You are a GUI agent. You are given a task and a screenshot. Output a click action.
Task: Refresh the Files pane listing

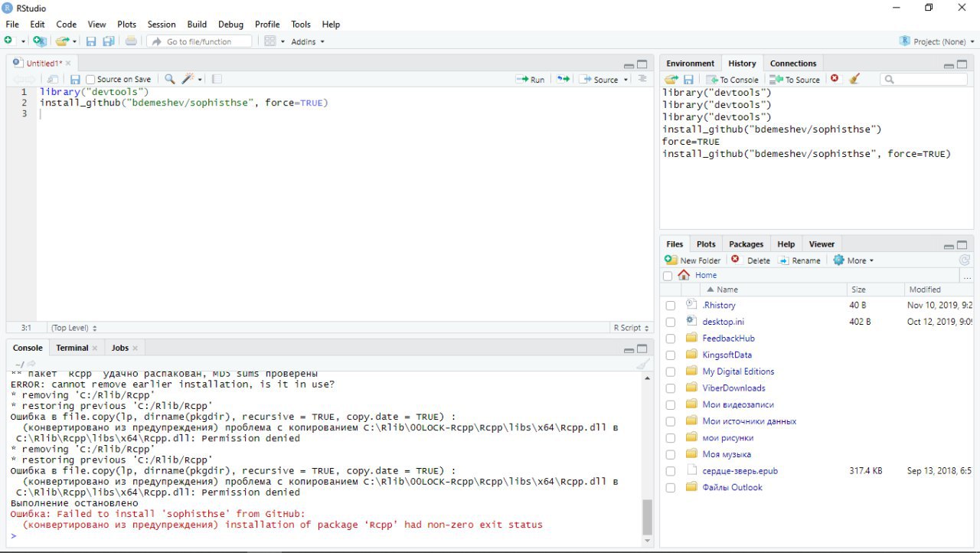[x=965, y=260]
